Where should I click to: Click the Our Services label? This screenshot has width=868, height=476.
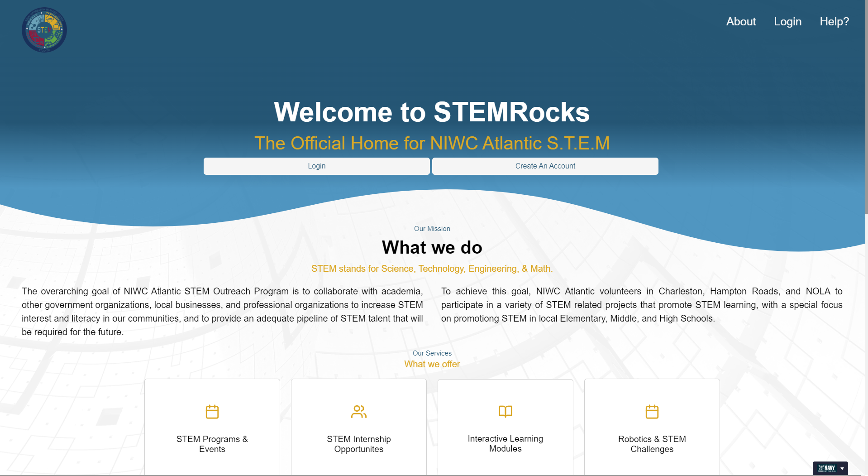(432, 353)
